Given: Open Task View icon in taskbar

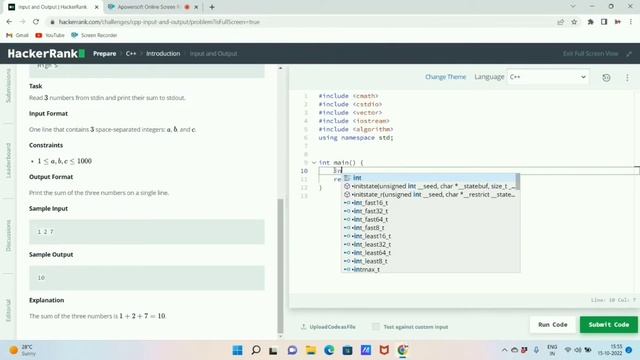Looking at the screenshot, I should (273, 350).
